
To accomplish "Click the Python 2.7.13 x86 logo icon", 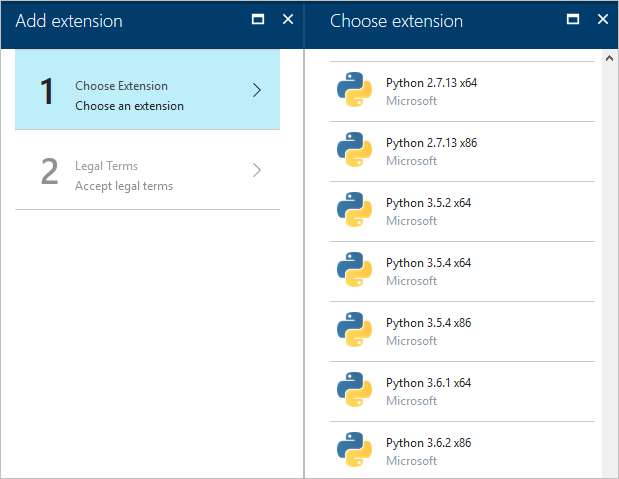I will pyautogui.click(x=355, y=151).
